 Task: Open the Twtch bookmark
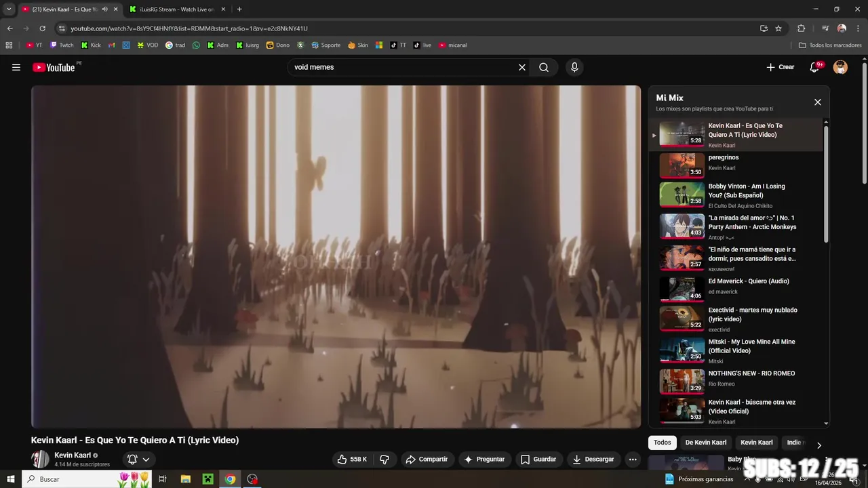pyautogui.click(x=62, y=45)
